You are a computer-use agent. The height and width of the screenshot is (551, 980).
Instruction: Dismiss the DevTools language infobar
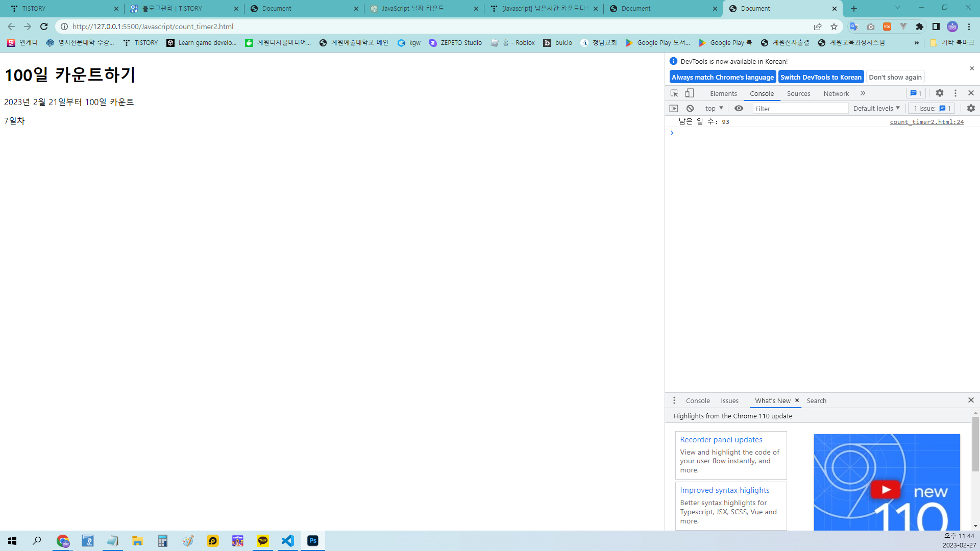tap(971, 68)
